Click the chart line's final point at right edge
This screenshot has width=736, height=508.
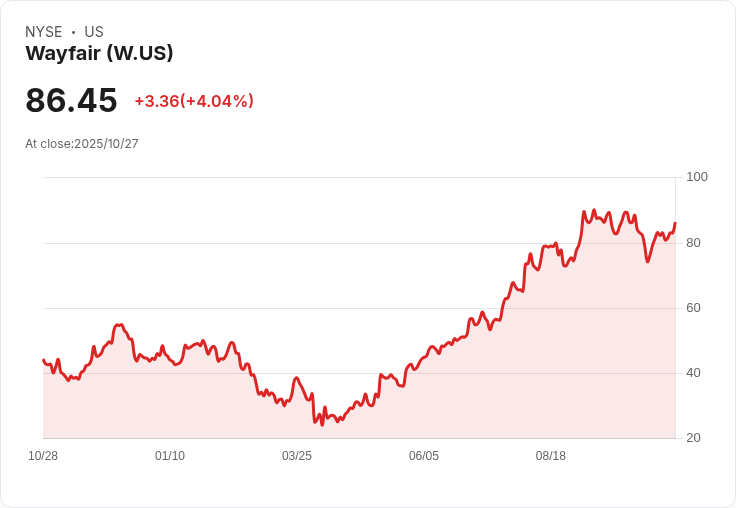pyautogui.click(x=675, y=223)
